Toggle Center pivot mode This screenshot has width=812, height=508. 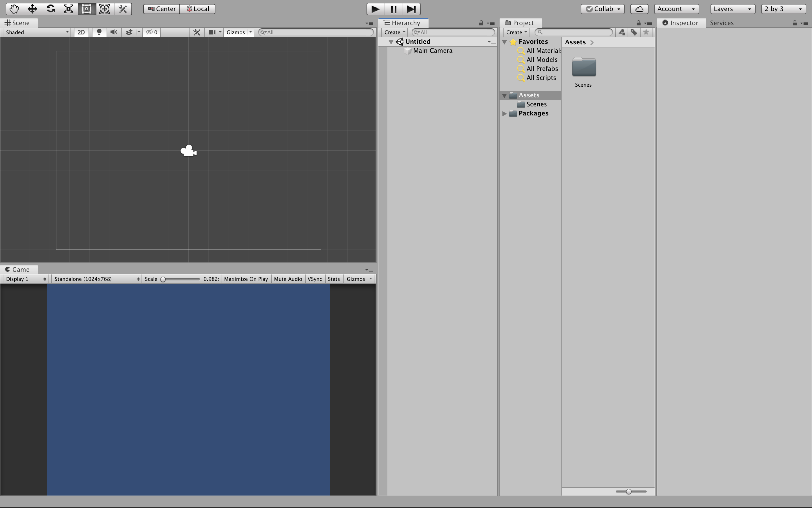(162, 9)
